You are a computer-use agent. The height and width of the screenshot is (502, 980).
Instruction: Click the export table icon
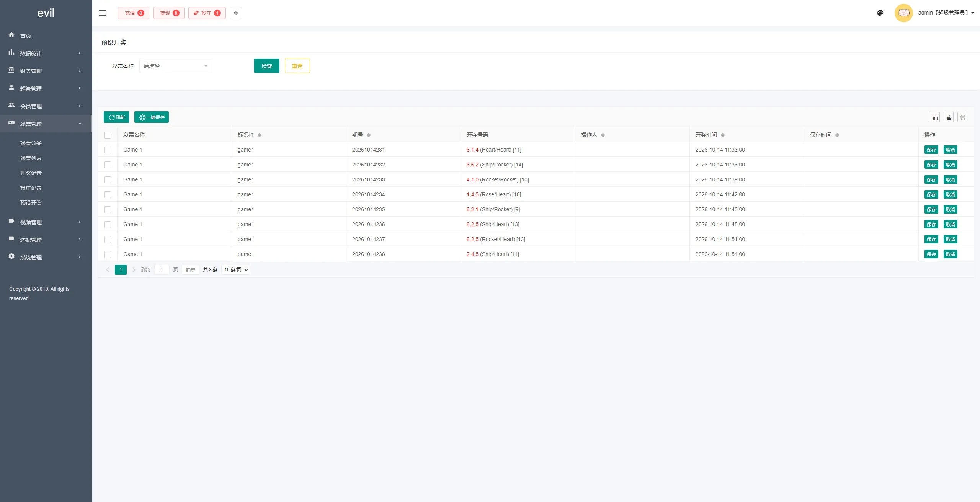[949, 117]
